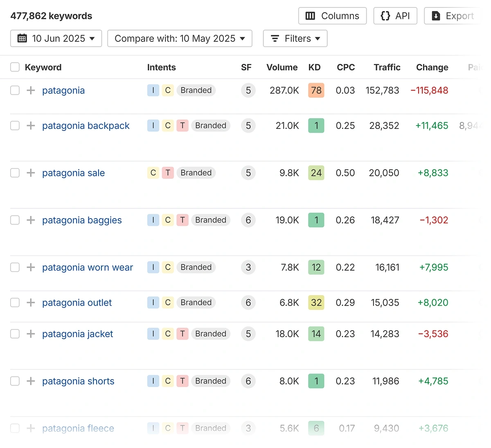This screenshot has width=491, height=448.
Task: Click the Informational intent badge for patagonia
Action: click(153, 90)
